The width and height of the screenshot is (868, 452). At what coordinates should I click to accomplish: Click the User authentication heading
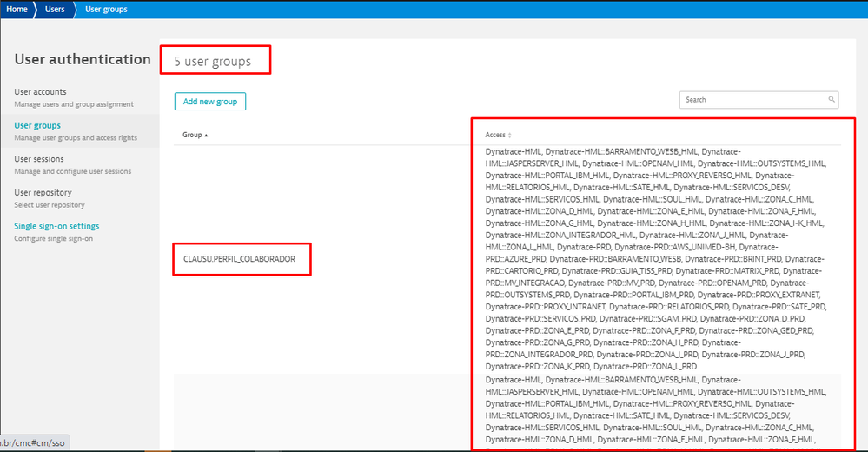pos(83,60)
